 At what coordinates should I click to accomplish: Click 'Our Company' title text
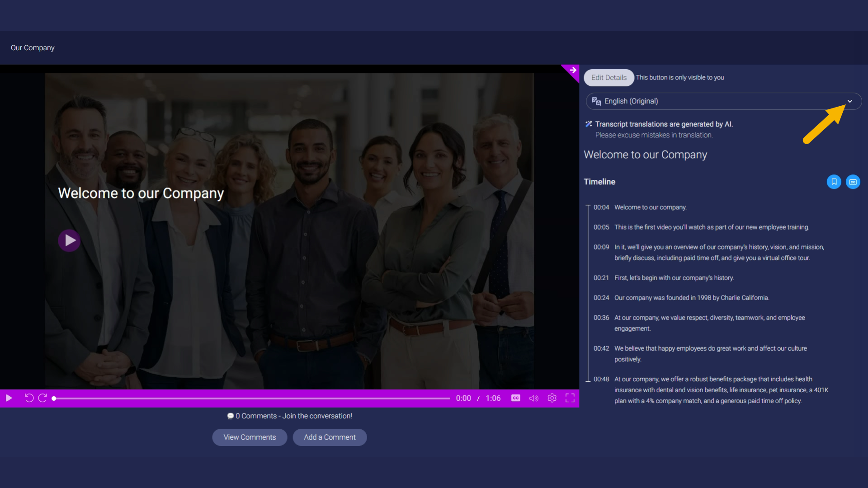pos(33,48)
